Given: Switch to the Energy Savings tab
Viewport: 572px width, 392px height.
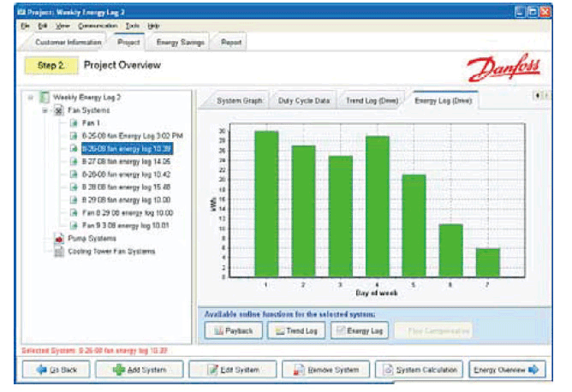Looking at the screenshot, I should (180, 42).
